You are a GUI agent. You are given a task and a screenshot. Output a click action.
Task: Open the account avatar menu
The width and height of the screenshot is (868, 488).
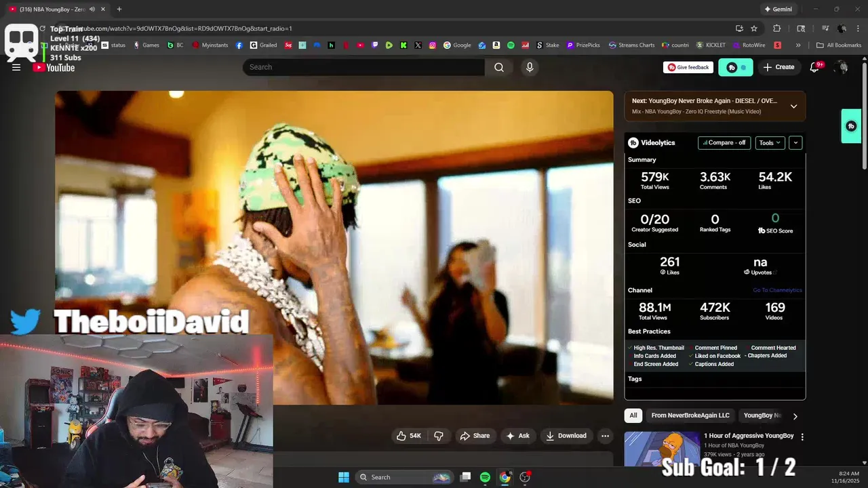click(x=842, y=67)
